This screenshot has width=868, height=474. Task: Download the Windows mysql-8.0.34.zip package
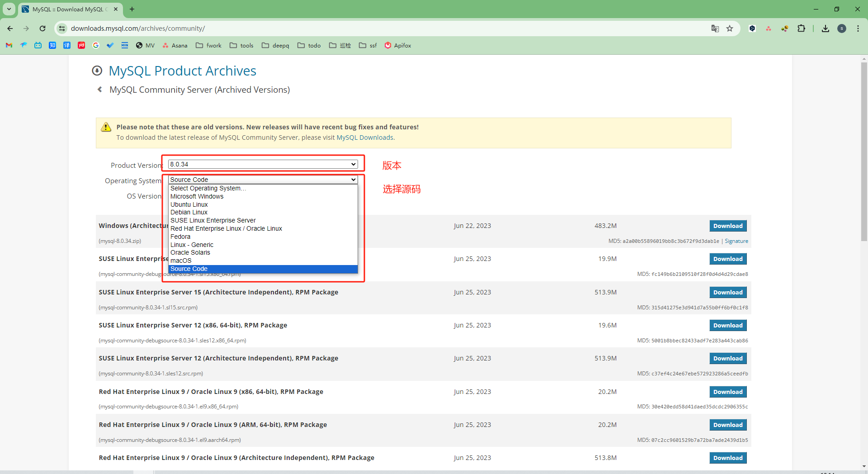point(728,226)
